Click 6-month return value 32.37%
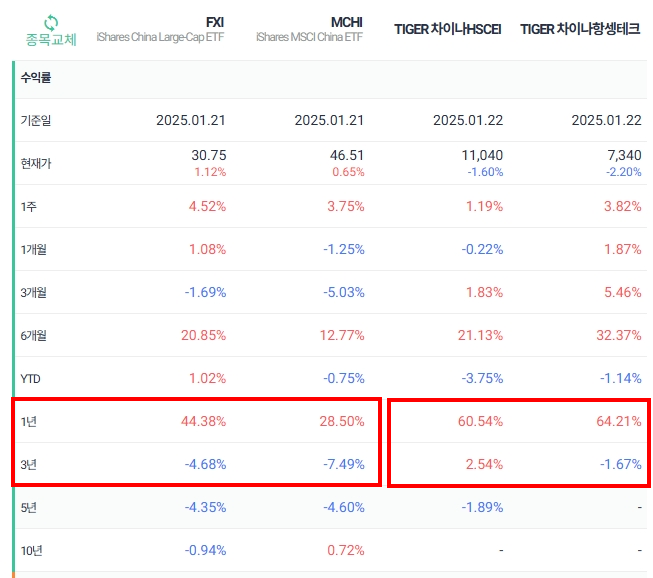Image resolution: width=653 pixels, height=578 pixels. (618, 335)
